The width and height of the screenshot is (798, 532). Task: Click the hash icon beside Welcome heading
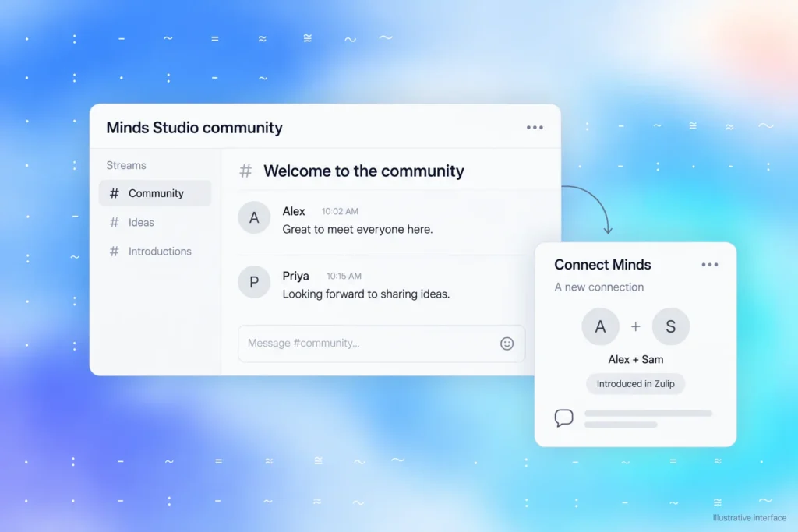click(245, 171)
